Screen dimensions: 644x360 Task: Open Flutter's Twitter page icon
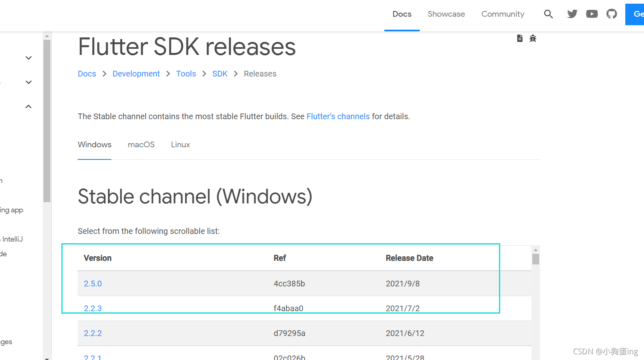coord(572,14)
